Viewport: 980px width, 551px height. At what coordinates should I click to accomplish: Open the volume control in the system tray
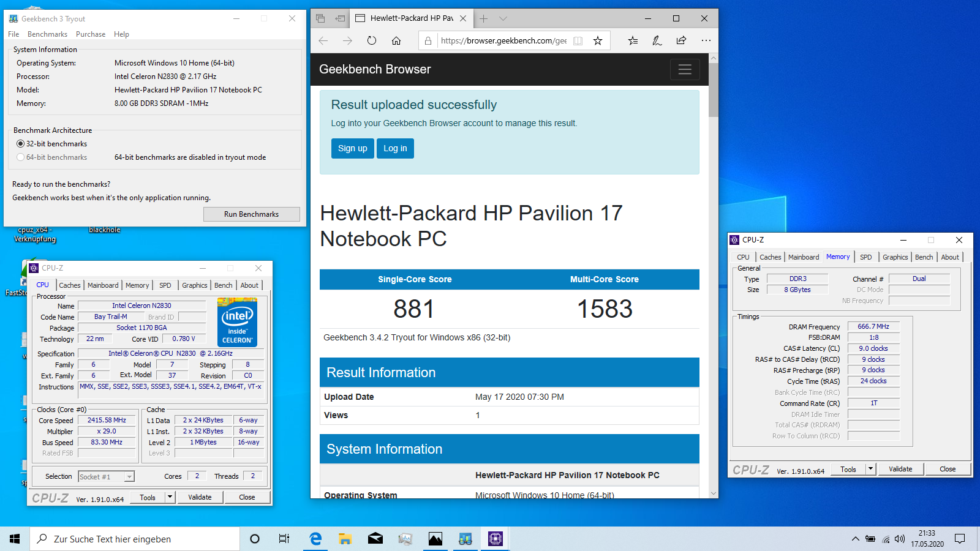coord(899,539)
